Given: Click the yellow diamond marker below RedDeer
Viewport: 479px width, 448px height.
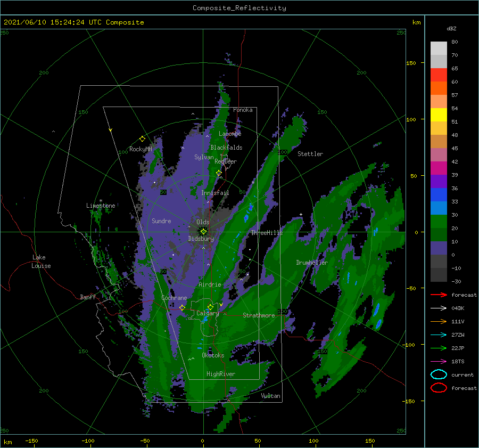Looking at the screenshot, I should [219, 173].
